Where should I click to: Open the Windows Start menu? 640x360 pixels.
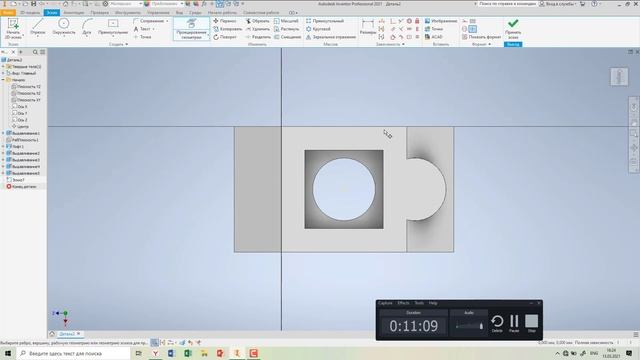7,353
